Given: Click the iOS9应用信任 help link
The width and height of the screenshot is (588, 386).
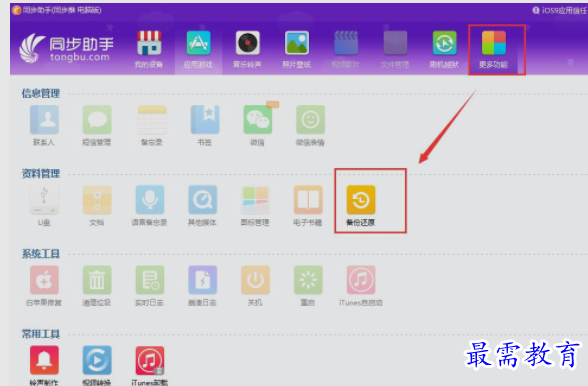Looking at the screenshot, I should [x=560, y=11].
